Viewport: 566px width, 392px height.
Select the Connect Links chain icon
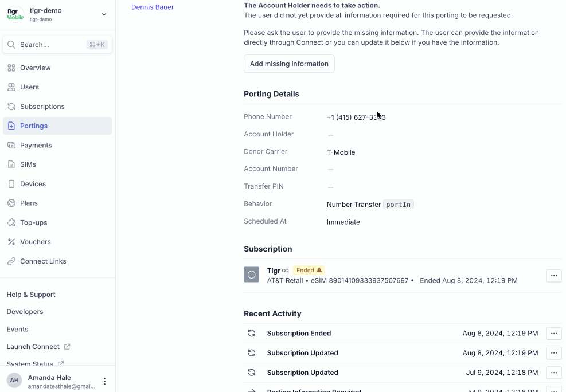point(10,261)
